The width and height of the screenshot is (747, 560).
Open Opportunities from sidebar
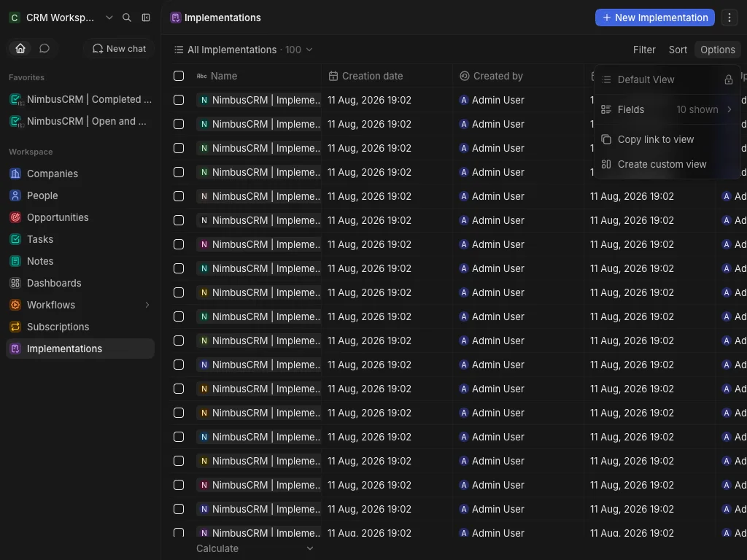[x=80, y=217]
